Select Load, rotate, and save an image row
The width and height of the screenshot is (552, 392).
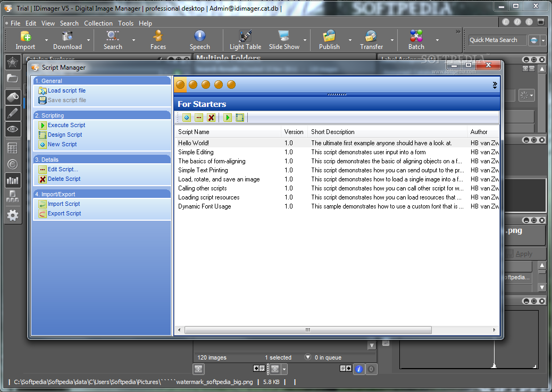click(337, 179)
